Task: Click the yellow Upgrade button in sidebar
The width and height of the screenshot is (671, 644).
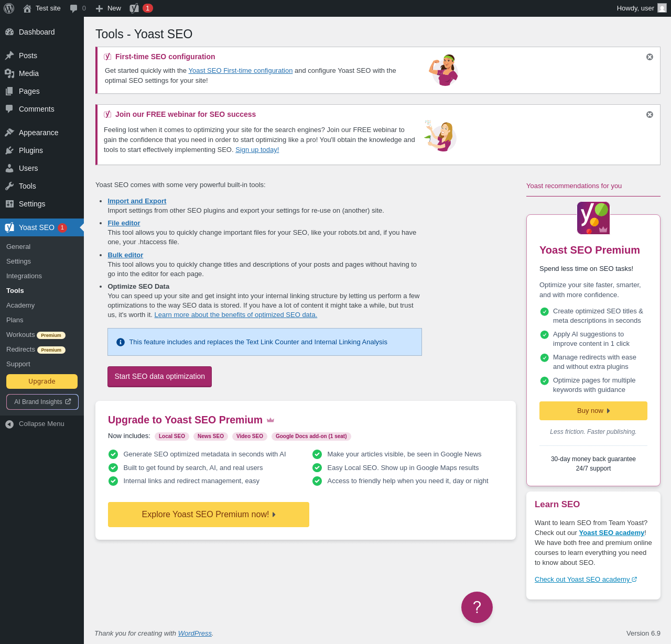Action: point(42,381)
